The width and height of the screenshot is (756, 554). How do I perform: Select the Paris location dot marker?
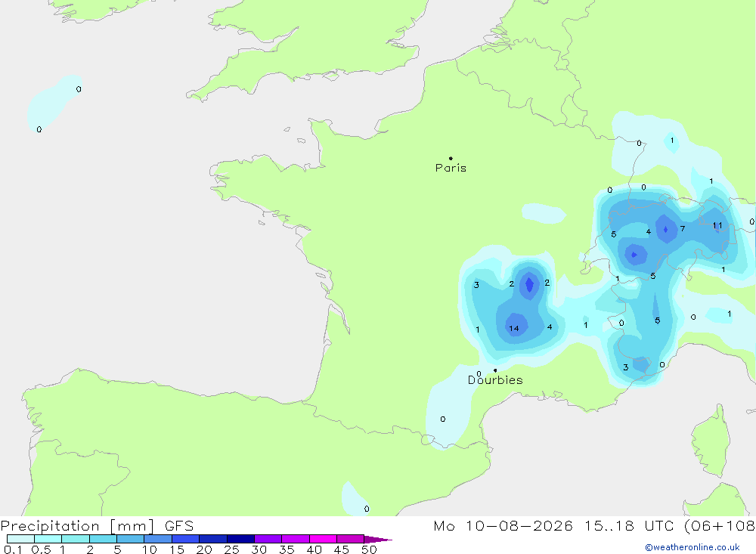[451, 158]
